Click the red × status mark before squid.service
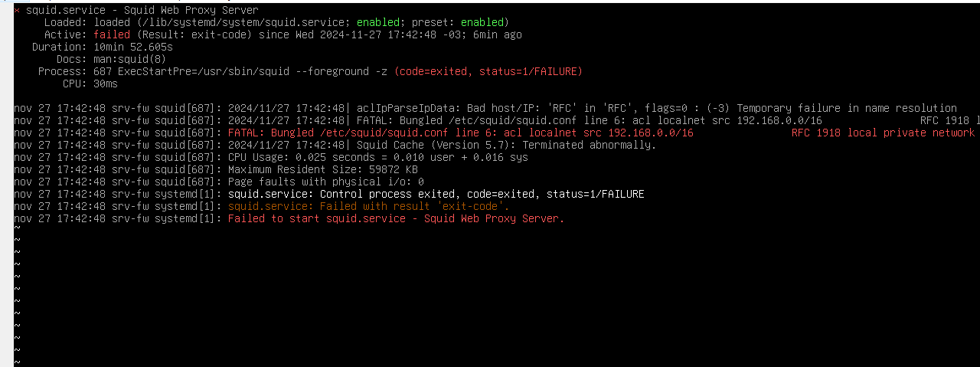Viewport: 980px width, 367px height. coord(17,10)
